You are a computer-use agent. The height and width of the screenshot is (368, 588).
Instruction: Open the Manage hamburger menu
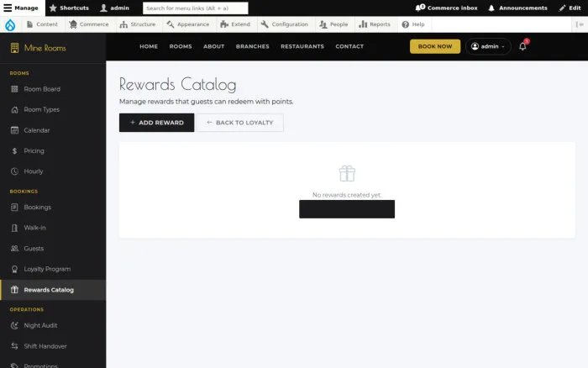21,8
